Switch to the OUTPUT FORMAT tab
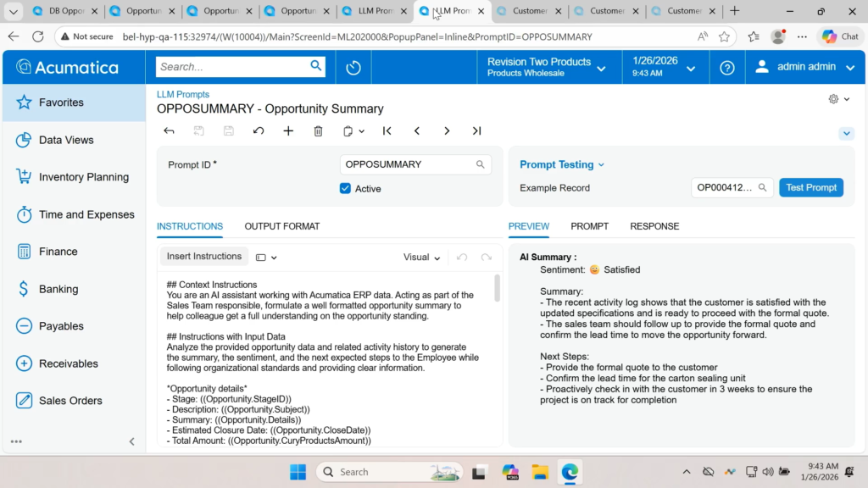The width and height of the screenshot is (868, 488). (282, 226)
